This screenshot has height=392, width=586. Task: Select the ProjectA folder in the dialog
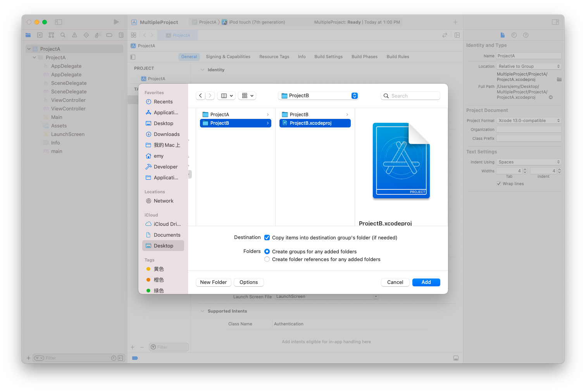(235, 115)
